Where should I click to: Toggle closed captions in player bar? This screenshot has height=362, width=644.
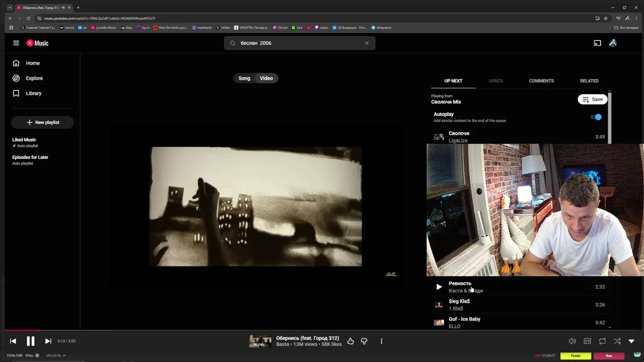point(587,341)
